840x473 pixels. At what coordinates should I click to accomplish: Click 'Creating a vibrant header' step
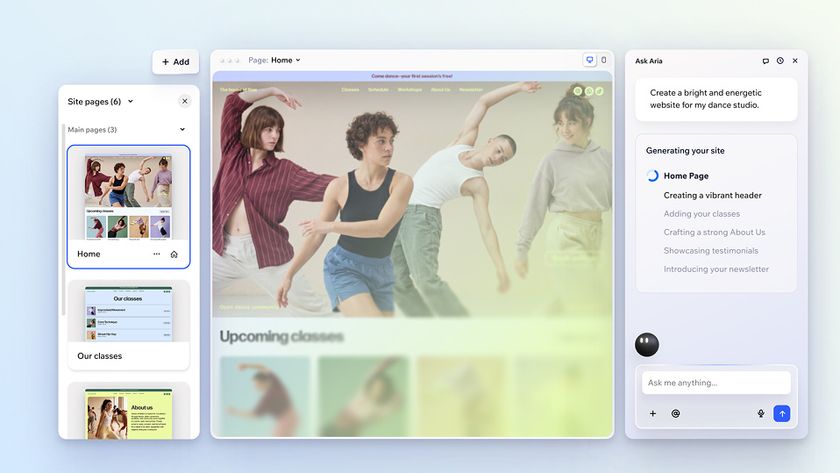[x=712, y=196]
